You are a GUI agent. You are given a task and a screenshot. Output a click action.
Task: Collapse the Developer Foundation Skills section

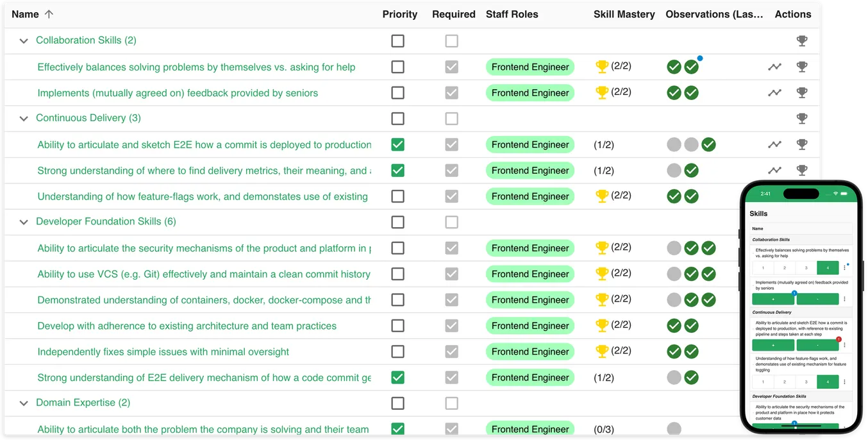pyautogui.click(x=24, y=221)
